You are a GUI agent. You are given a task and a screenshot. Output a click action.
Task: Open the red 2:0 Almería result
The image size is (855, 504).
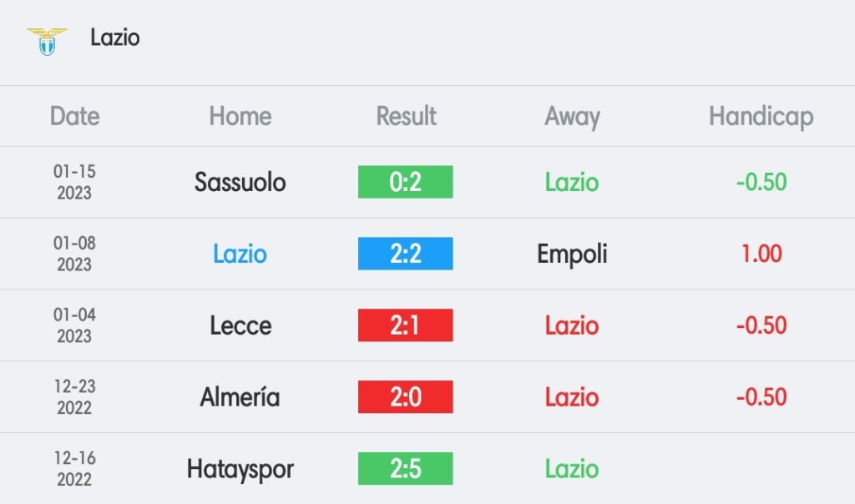[405, 396]
